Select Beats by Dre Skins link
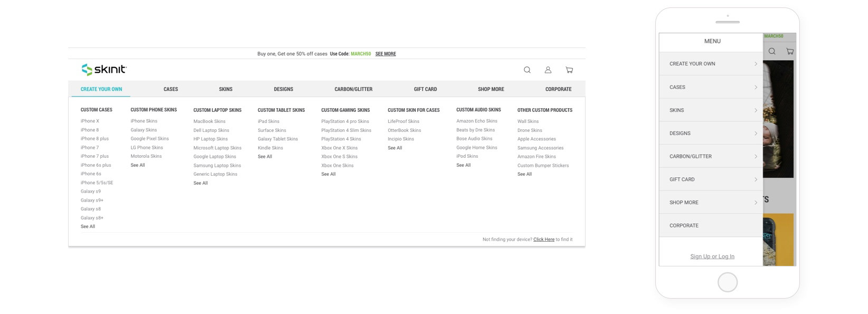868x314 pixels. point(476,130)
